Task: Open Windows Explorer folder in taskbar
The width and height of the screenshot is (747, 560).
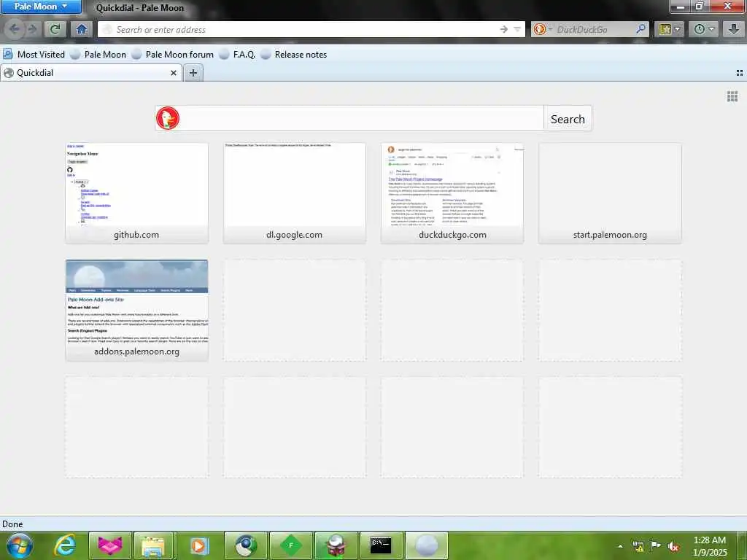Action: [154, 545]
